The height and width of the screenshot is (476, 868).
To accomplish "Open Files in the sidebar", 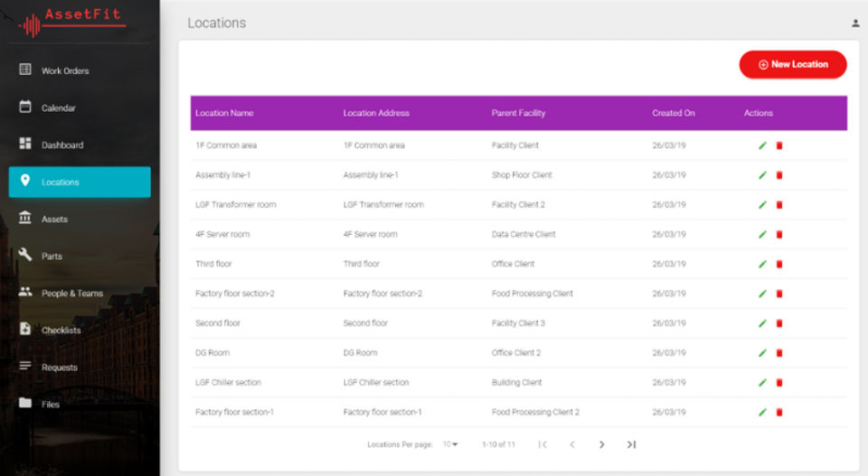I will pos(80,404).
